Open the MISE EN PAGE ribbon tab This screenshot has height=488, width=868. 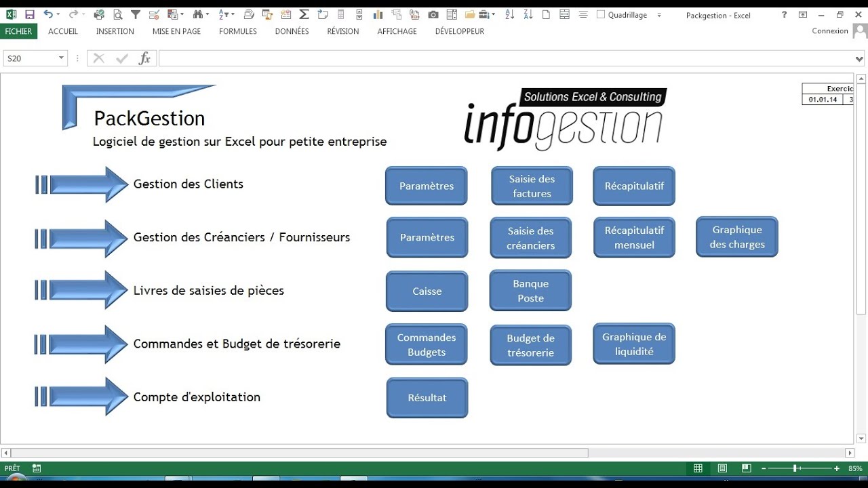(x=176, y=31)
